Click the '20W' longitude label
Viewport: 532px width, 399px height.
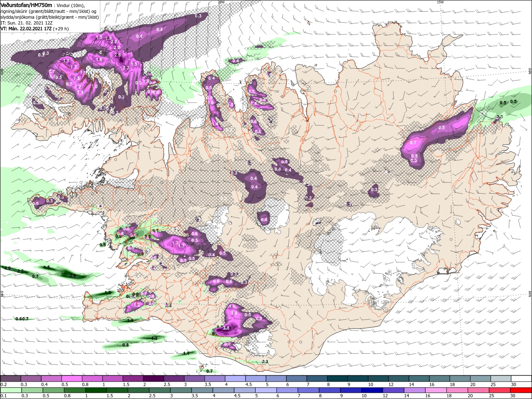(221, 2)
